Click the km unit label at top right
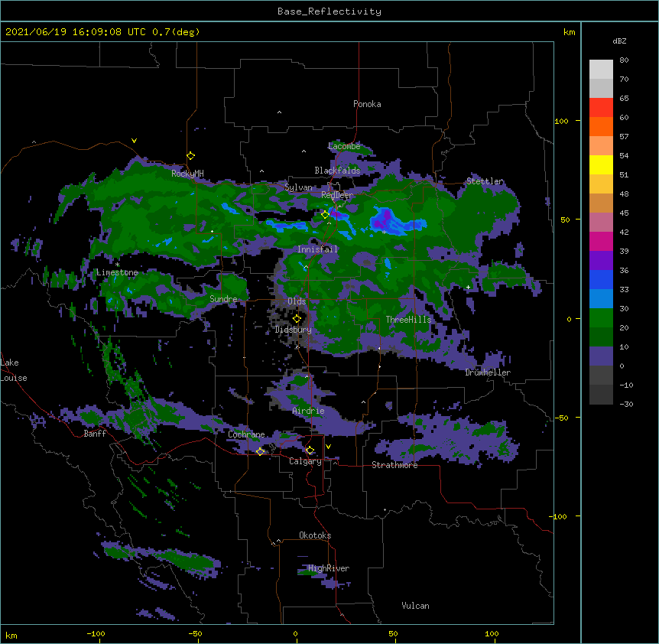 pos(569,32)
